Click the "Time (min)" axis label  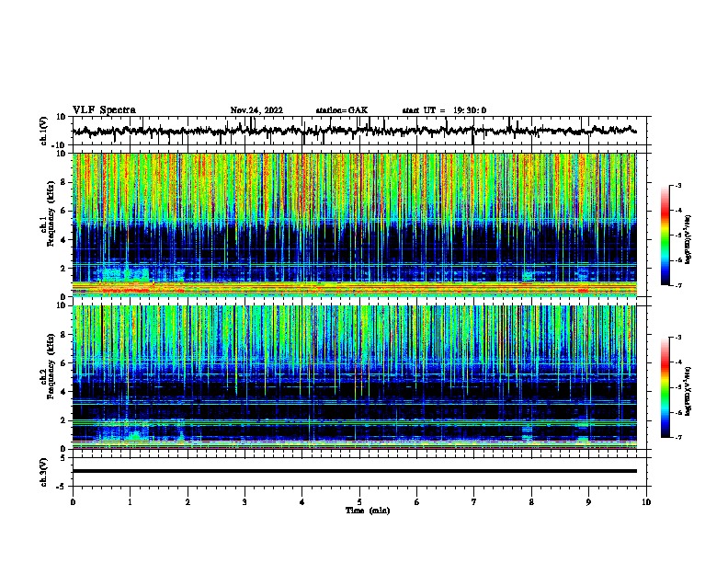pos(368,511)
